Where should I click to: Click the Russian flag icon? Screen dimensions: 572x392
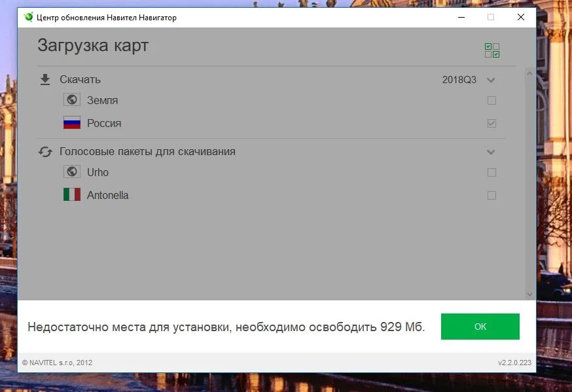click(72, 123)
